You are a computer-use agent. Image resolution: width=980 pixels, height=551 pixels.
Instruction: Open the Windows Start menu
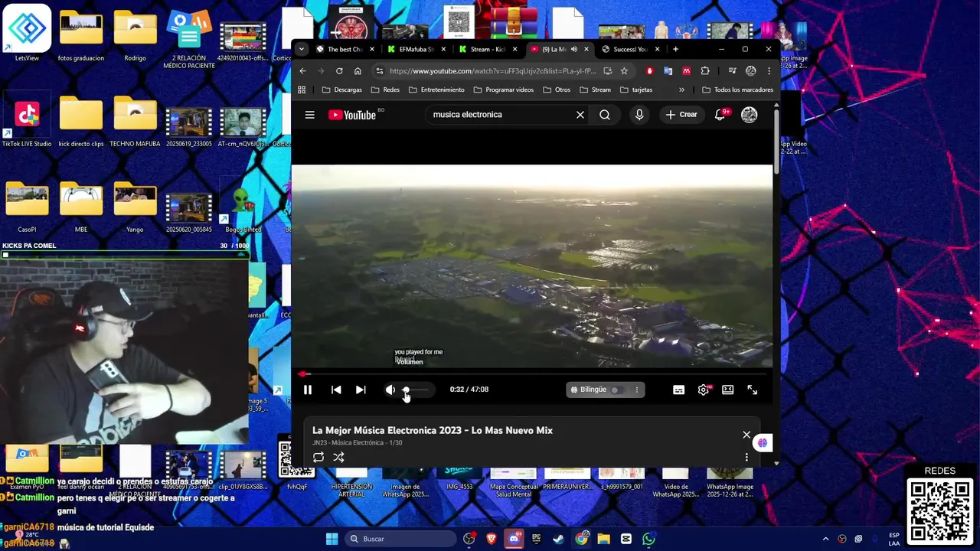(332, 539)
